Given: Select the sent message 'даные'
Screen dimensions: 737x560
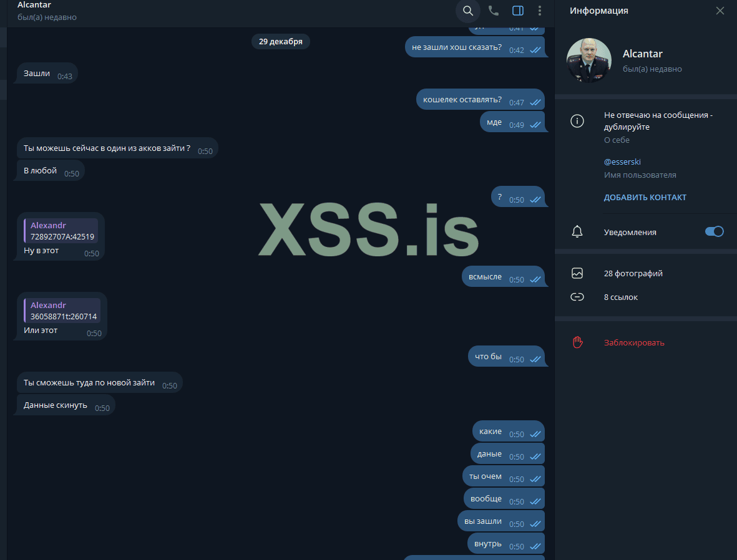Looking at the screenshot, I should (x=507, y=454).
